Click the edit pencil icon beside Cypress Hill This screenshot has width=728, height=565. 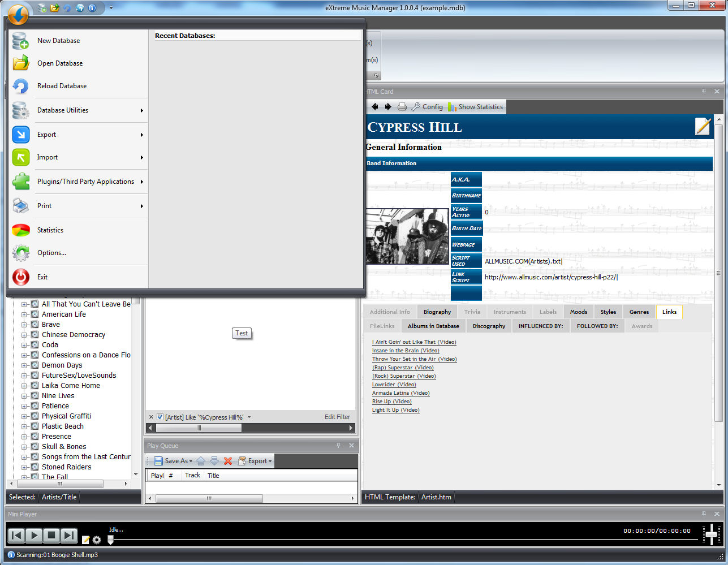pyautogui.click(x=703, y=126)
